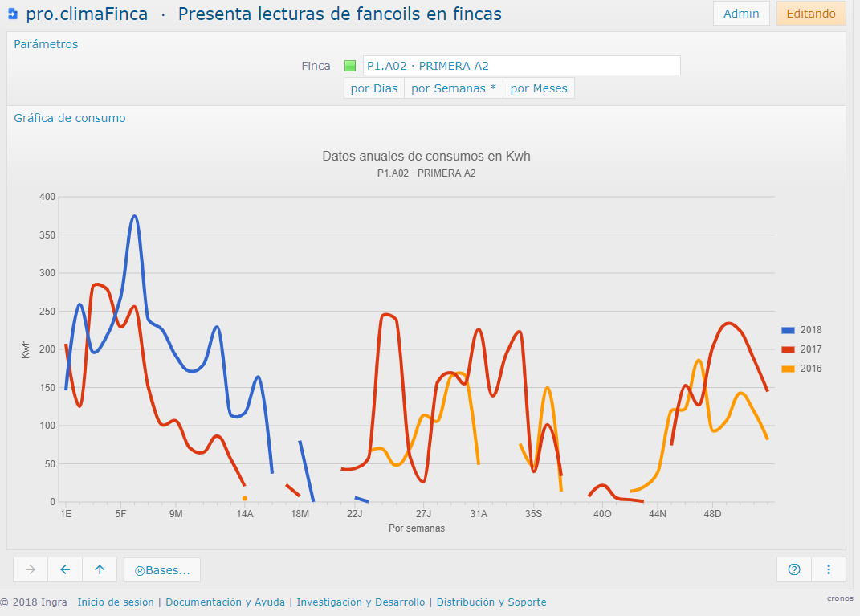Viewport: 860px width, 616px height.
Task: Collapse the Gráfica de consumo section
Action: tap(70, 118)
